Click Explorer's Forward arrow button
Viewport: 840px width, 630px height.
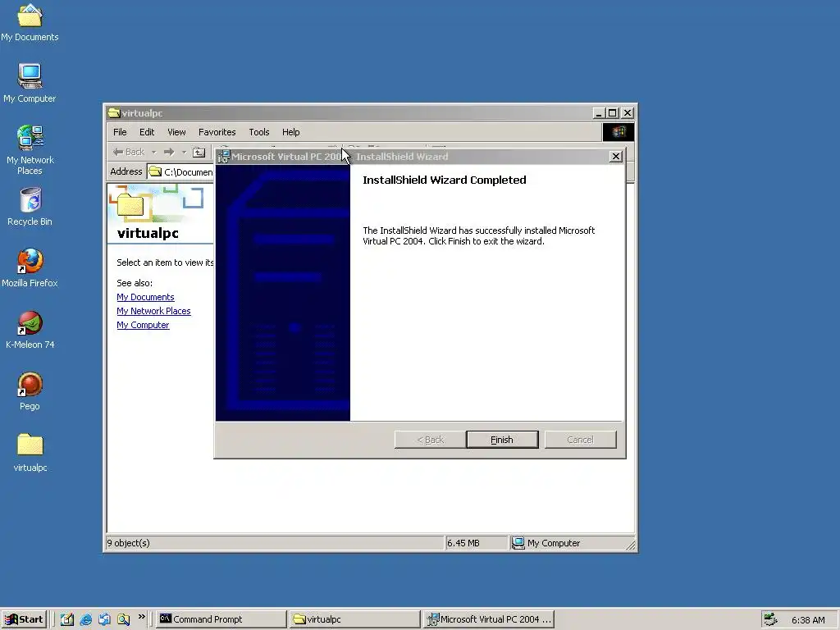click(x=169, y=152)
